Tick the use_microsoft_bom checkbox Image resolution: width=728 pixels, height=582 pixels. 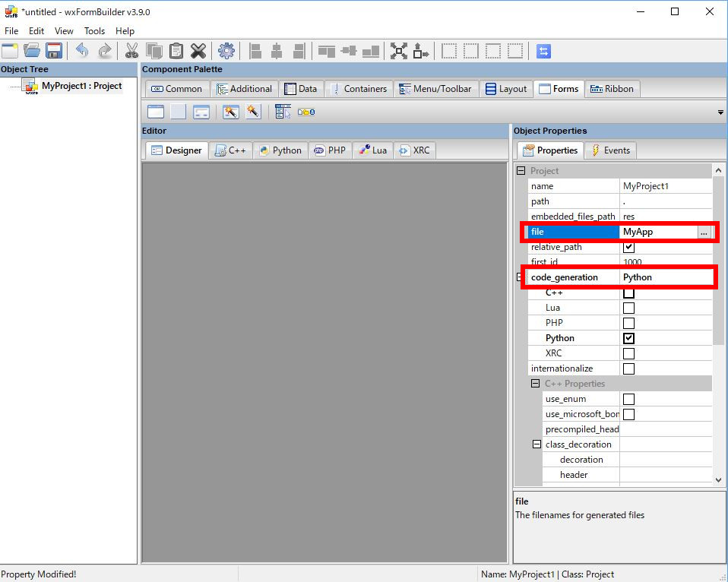point(628,414)
